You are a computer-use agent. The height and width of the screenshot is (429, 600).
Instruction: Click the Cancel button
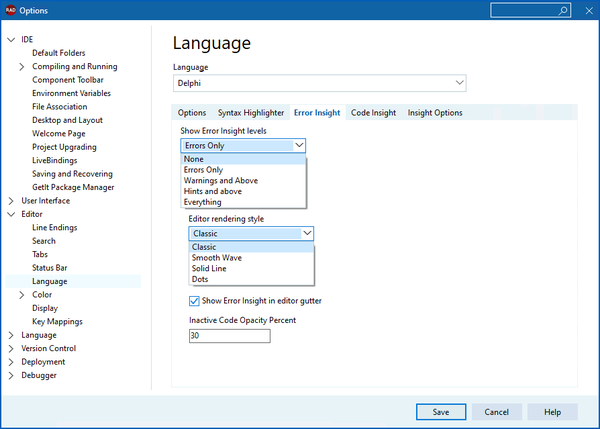coord(496,412)
